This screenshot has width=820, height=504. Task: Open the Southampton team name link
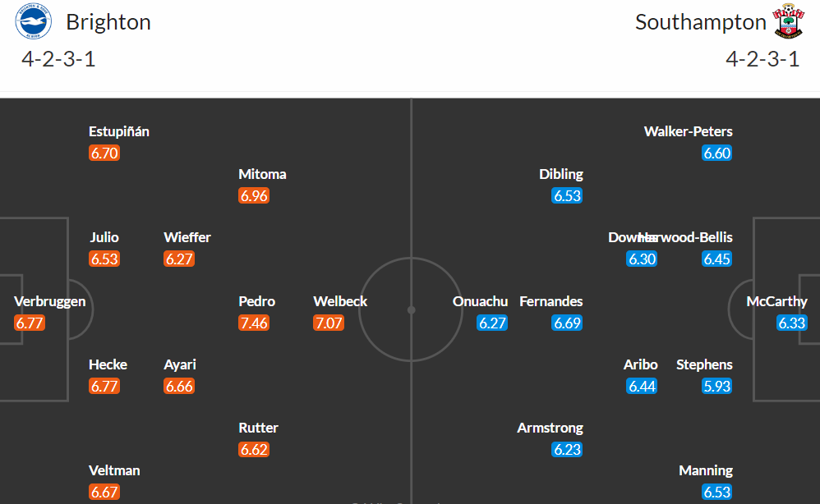700,22
